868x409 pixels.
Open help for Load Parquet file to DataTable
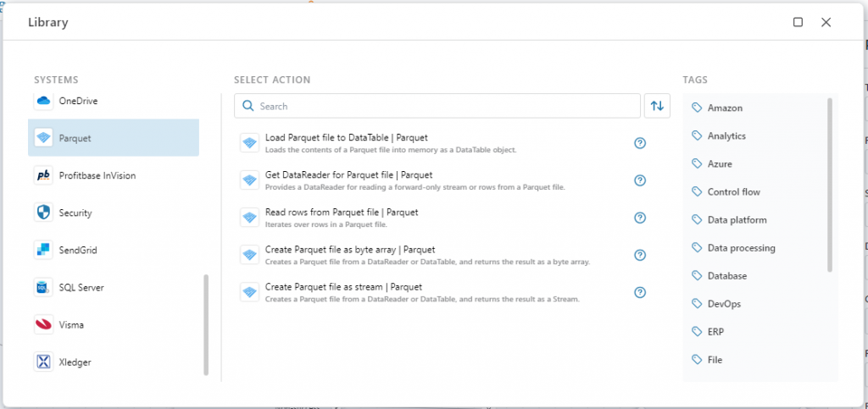(640, 143)
